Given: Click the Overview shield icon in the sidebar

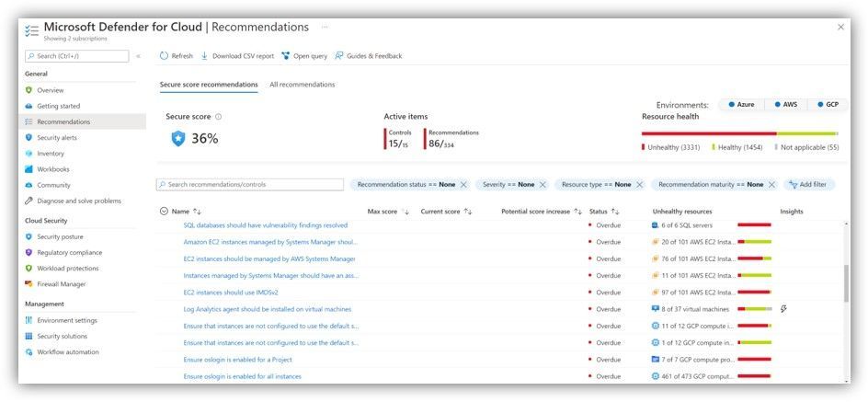Looking at the screenshot, I should (x=29, y=90).
